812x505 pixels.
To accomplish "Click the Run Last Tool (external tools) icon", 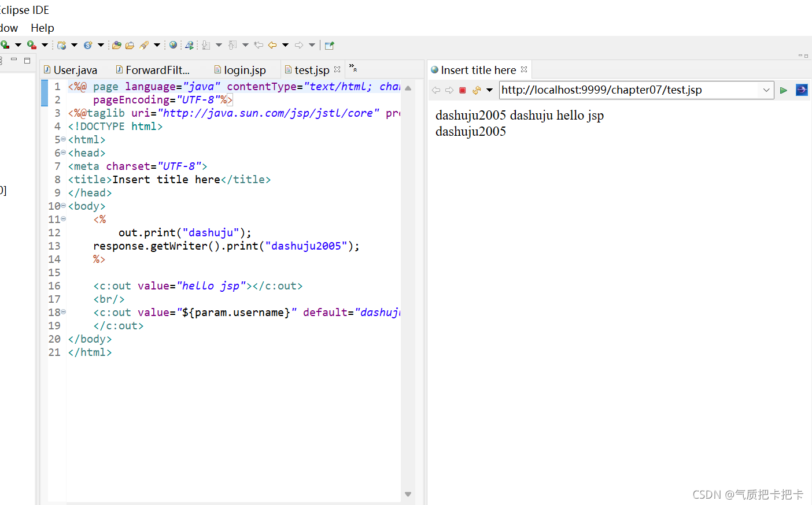I will [32, 45].
